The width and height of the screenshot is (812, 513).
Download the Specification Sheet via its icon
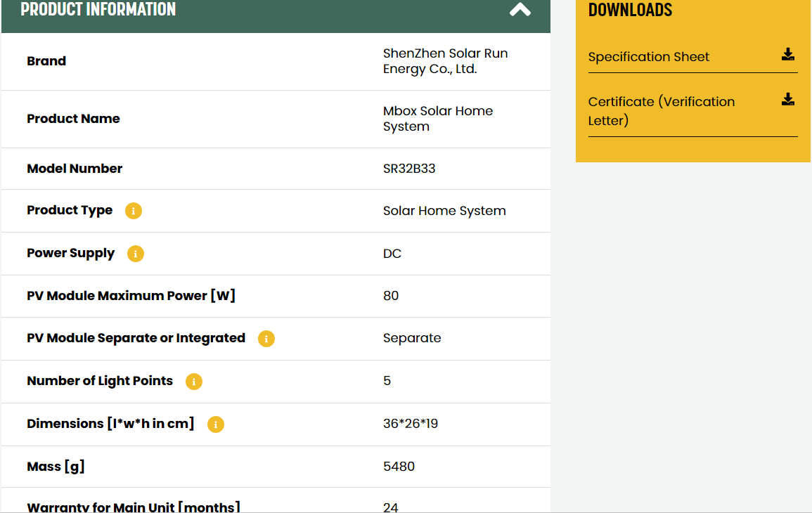tap(787, 55)
